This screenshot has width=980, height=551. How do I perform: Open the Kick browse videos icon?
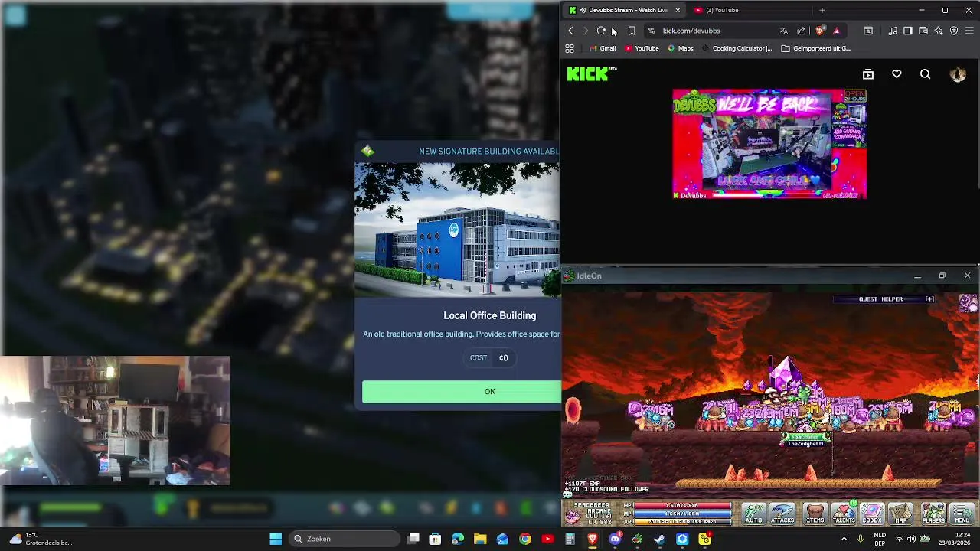(x=868, y=74)
